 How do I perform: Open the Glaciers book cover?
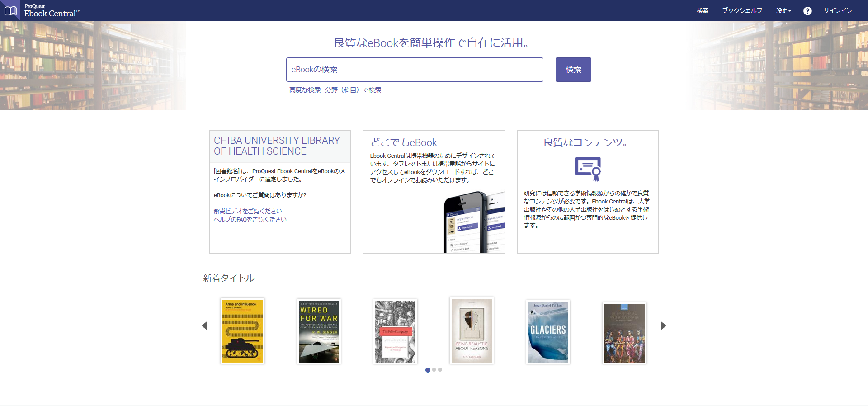click(548, 332)
